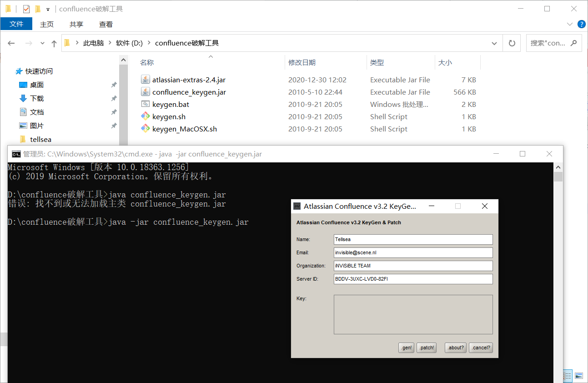588x383 pixels.
Task: Click the keygen.sh shell script icon
Action: pos(146,116)
